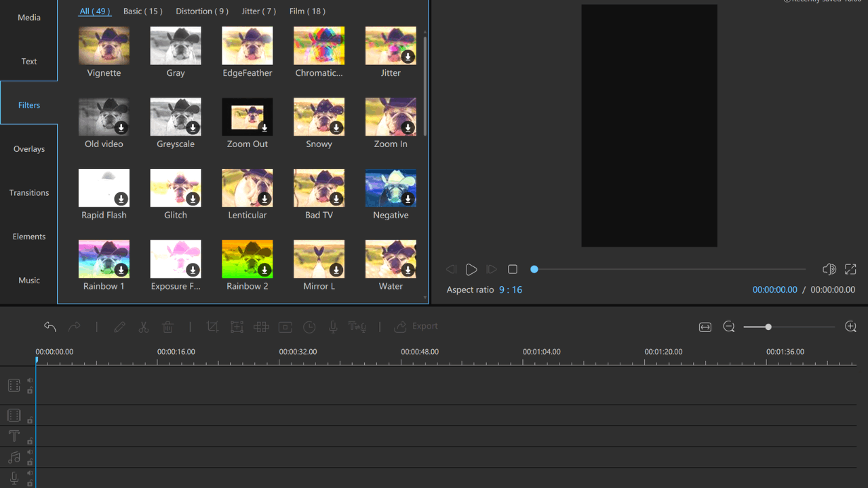Download the Greyscale filter
The height and width of the screenshot is (488, 868).
tap(193, 127)
